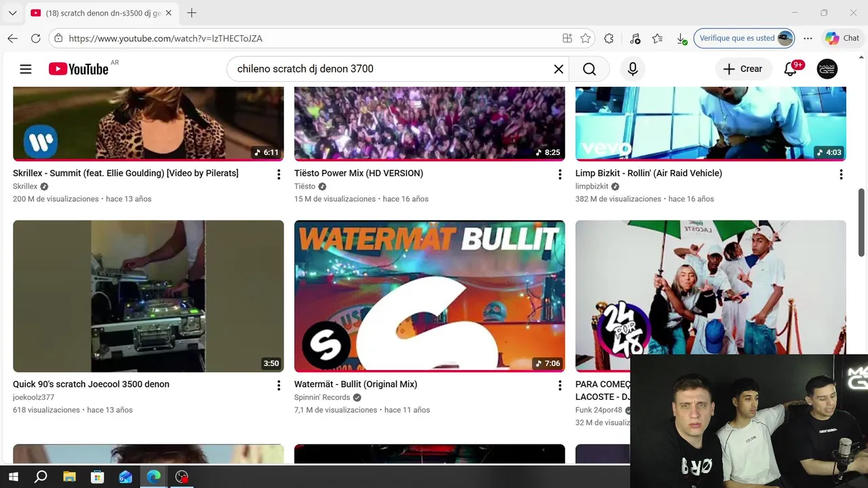868x488 pixels.
Task: Click '618 visualizaciones' text
Action: point(46,410)
